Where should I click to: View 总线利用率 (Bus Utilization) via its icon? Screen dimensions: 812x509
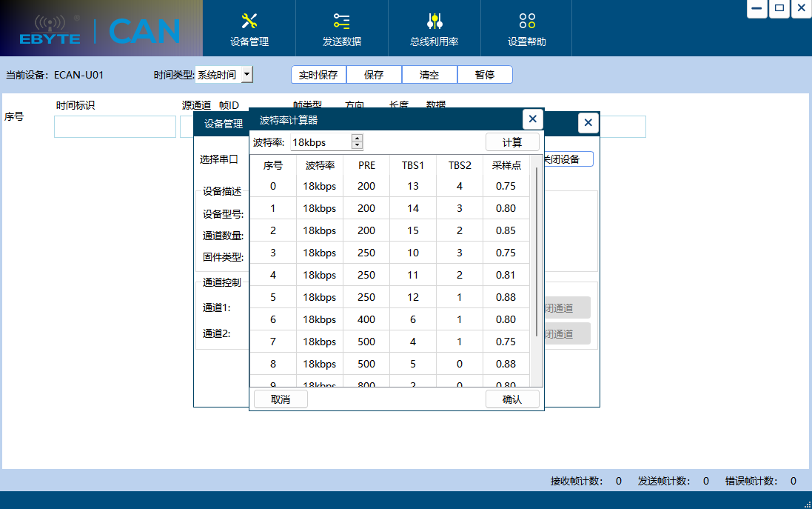[433, 28]
